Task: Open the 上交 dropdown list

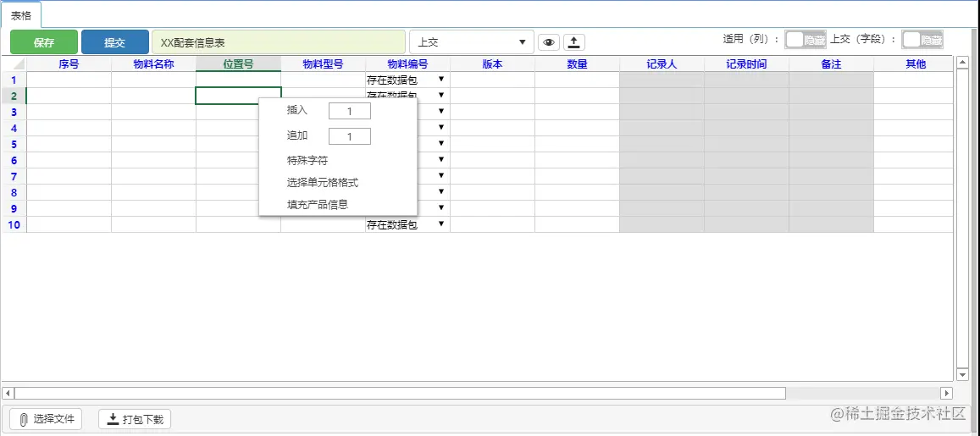Action: click(471, 42)
